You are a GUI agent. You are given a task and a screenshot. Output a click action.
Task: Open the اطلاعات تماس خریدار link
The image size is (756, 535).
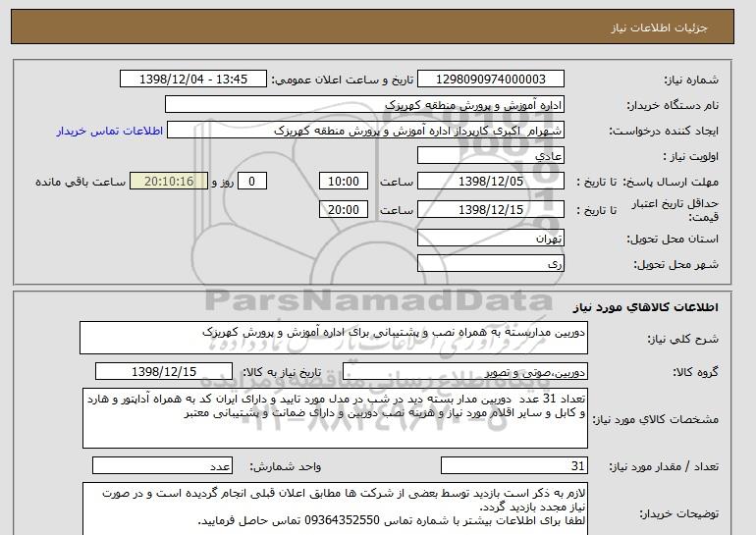click(109, 132)
